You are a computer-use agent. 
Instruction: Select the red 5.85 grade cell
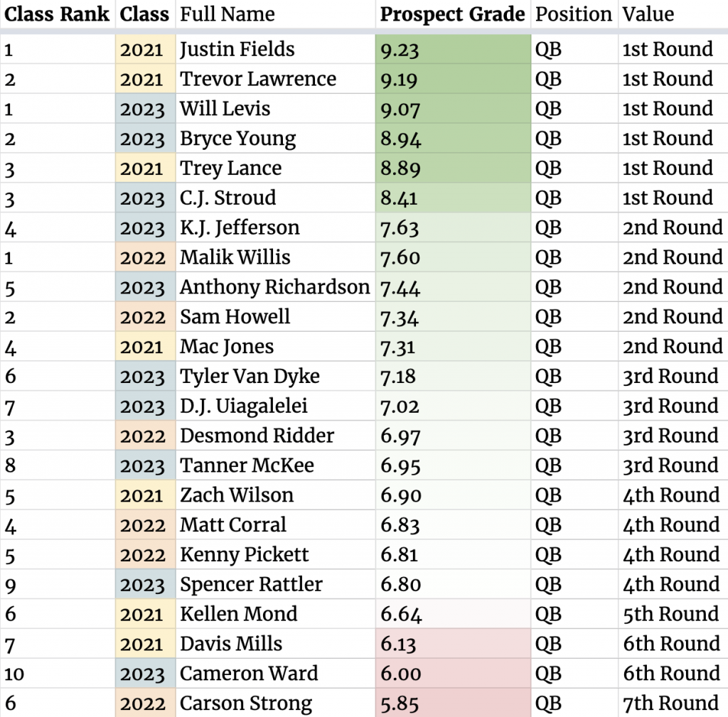coord(453,703)
